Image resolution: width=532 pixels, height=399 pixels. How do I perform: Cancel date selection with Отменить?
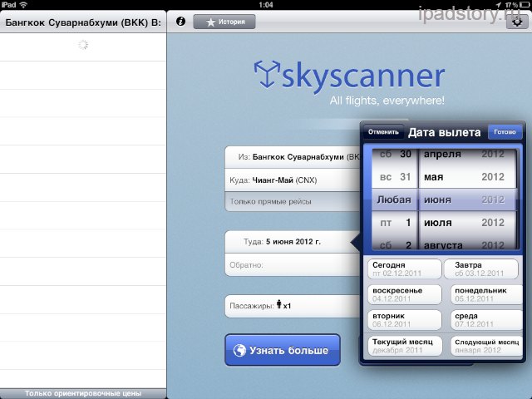[383, 131]
